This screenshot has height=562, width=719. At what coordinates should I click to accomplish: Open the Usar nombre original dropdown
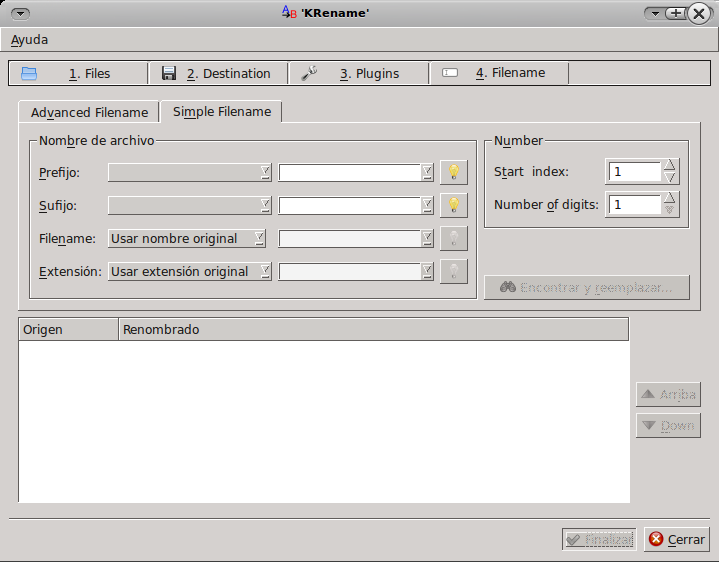[187, 238]
